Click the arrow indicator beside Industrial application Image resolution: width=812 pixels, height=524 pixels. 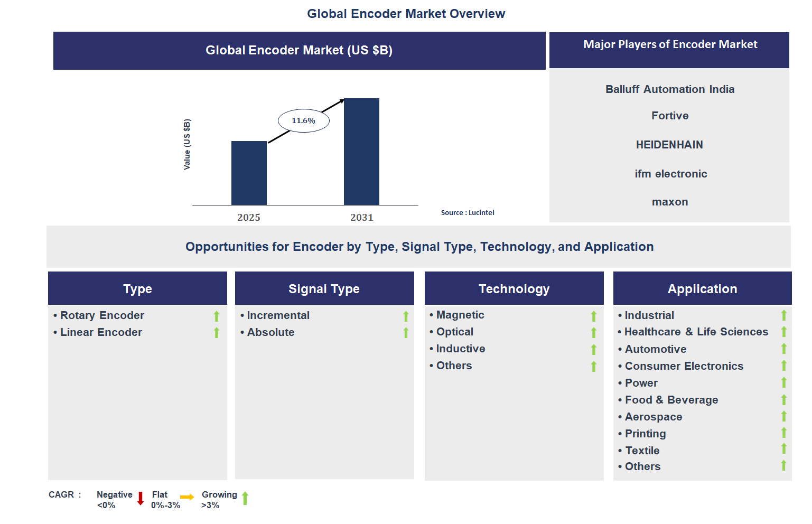783,315
